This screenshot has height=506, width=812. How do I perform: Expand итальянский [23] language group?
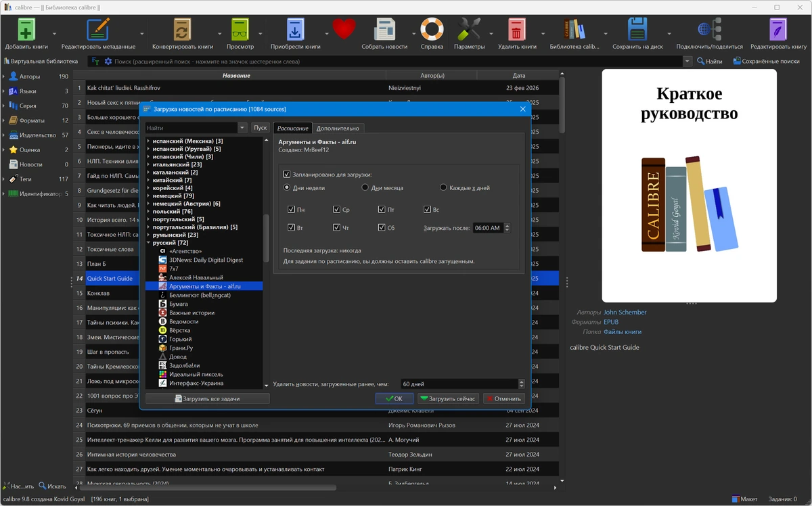tap(148, 164)
